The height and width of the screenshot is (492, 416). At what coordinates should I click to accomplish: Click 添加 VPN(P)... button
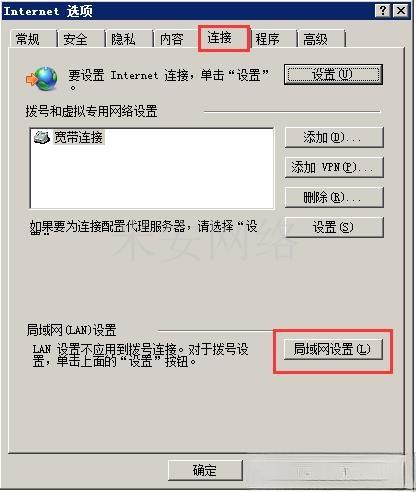point(334,167)
